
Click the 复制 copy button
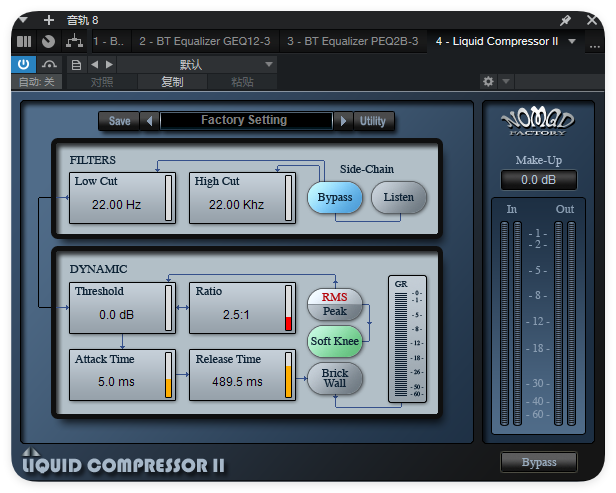point(172,82)
